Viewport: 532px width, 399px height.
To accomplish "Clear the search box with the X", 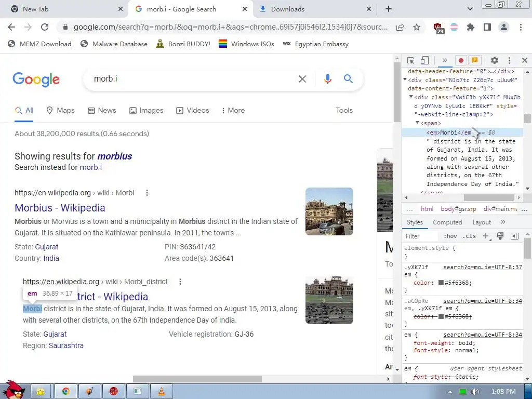I will click(x=302, y=79).
